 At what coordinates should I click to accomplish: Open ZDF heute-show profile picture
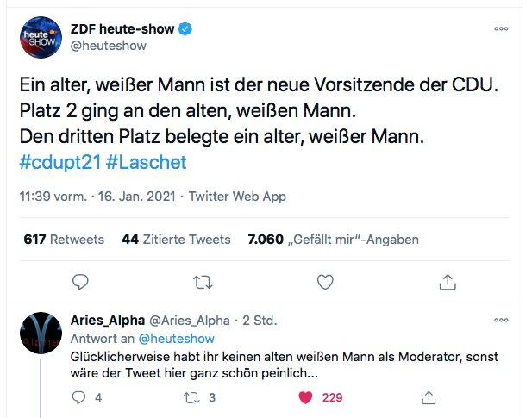coord(41,38)
